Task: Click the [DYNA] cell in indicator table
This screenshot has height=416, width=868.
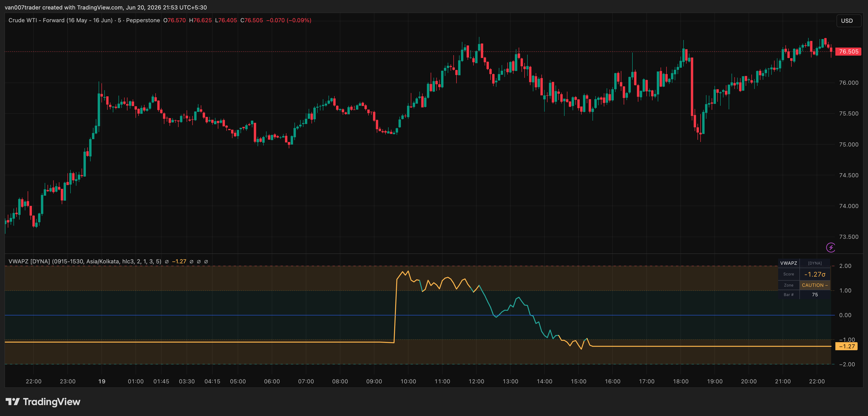Action: pyautogui.click(x=815, y=263)
